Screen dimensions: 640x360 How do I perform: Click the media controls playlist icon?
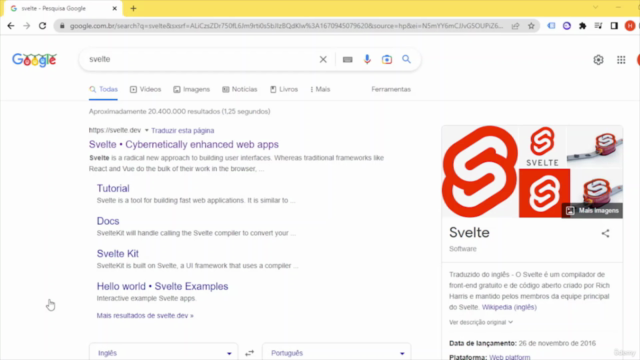[x=598, y=26]
